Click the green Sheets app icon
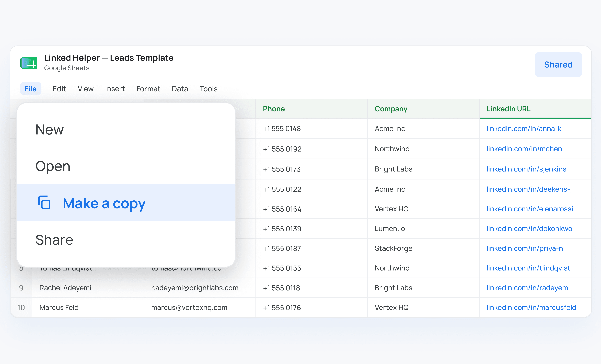Image resolution: width=601 pixels, height=364 pixels. 29,63
